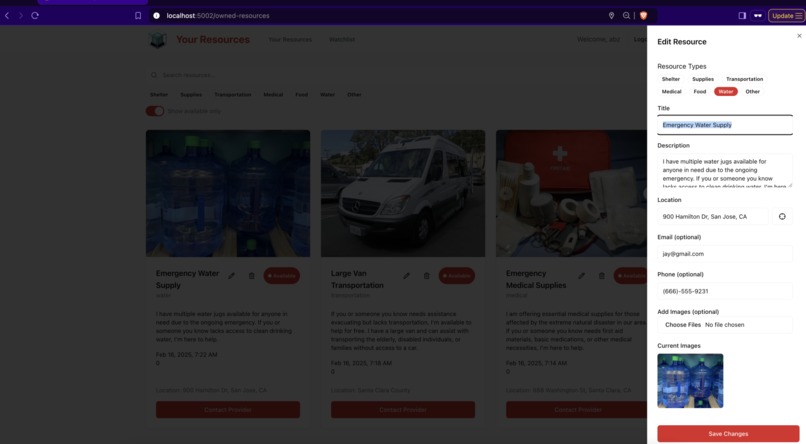Screen dimensions: 806x444
Task: Contact Provider for Emergency Medical Supplies
Action: 577,410
